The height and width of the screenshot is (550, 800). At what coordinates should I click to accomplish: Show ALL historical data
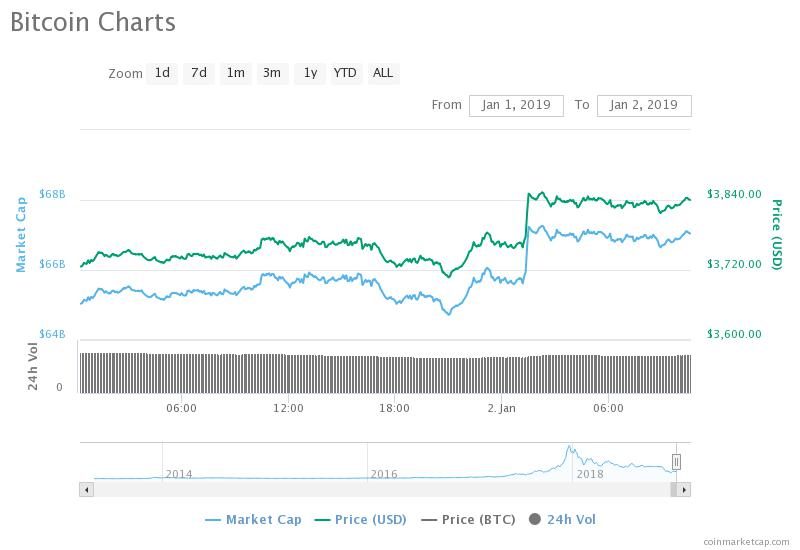[x=383, y=73]
